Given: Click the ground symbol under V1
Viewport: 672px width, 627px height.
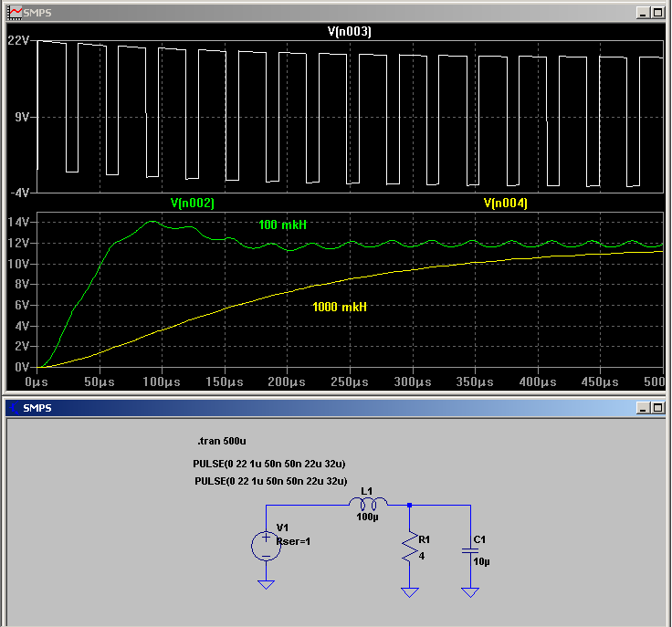Looking at the screenshot, I should [x=266, y=585].
